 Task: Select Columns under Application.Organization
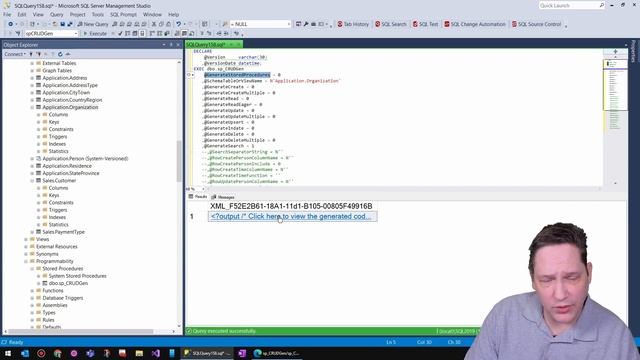pyautogui.click(x=58, y=115)
